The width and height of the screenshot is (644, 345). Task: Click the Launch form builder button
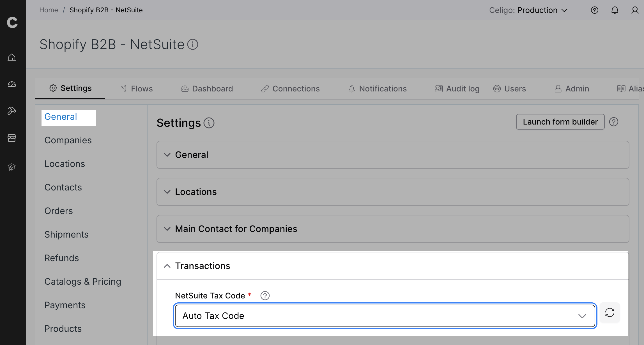pyautogui.click(x=560, y=122)
